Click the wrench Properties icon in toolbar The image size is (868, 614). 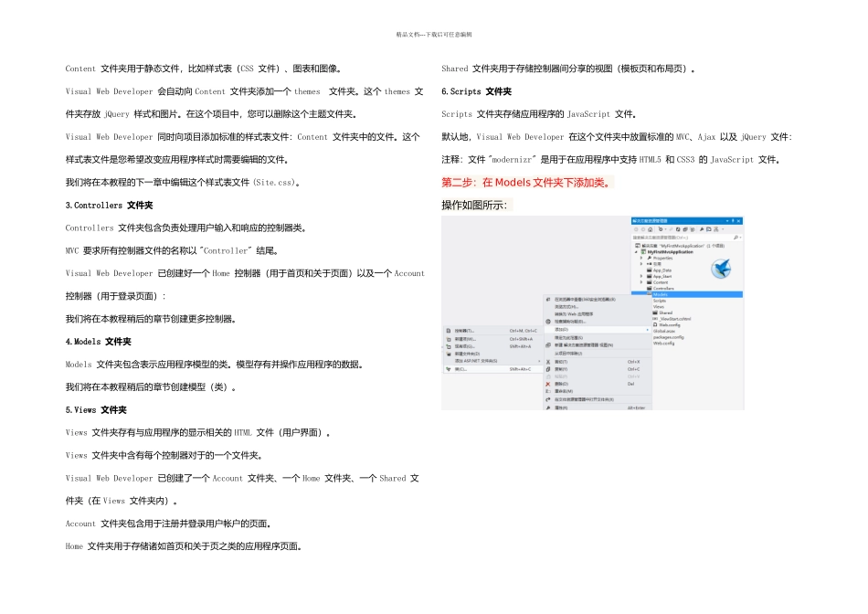pyautogui.click(x=702, y=229)
